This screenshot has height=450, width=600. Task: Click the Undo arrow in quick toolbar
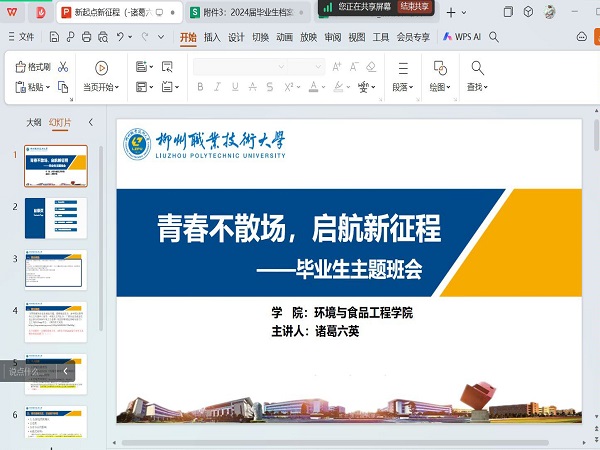coord(121,37)
